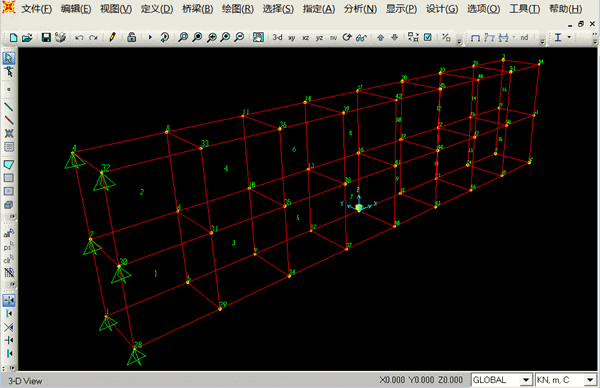
Task: Open the KN, m, C units dropdown
Action: tap(566, 380)
